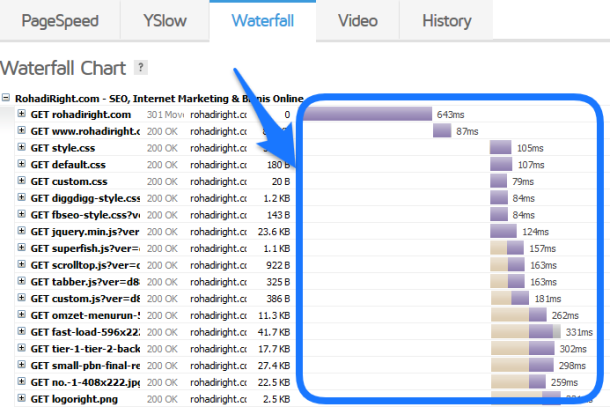The height and width of the screenshot is (407, 610).
Task: Click the Waterfall Chart help question mark
Action: [140, 68]
